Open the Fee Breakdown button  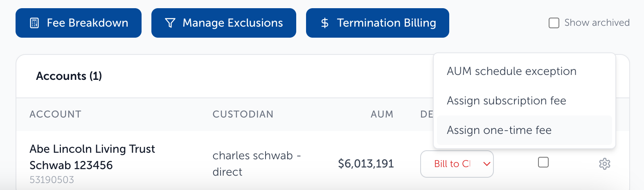[x=79, y=23]
